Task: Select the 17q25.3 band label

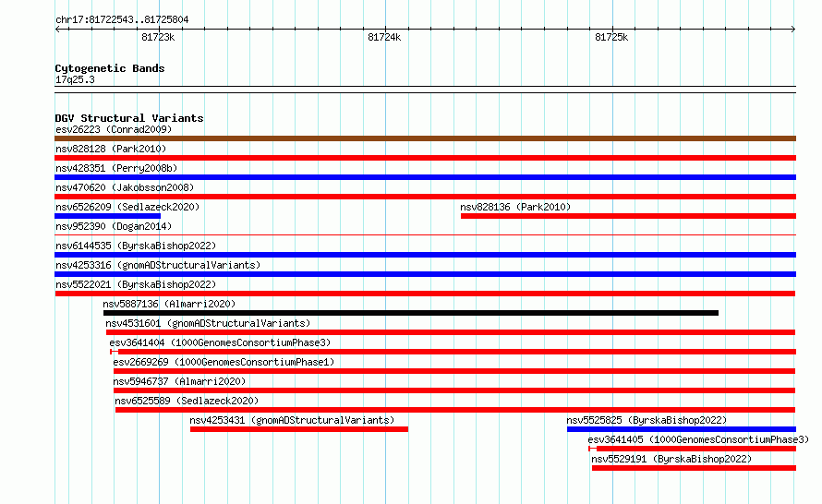Action: click(75, 79)
